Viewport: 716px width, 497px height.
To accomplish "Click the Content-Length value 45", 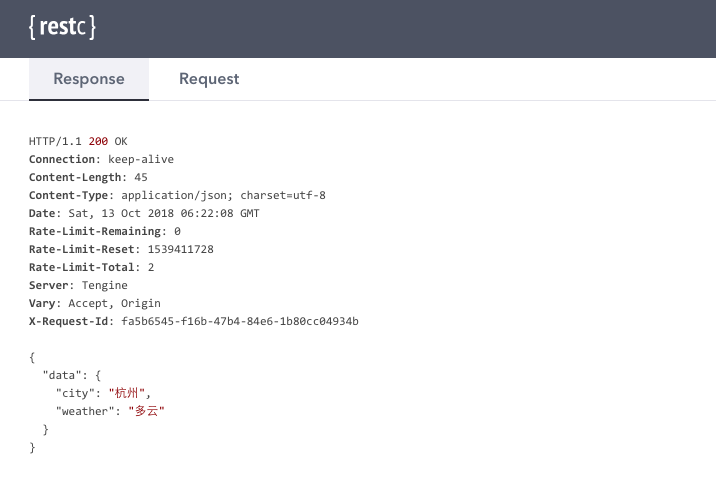I will point(141,177).
